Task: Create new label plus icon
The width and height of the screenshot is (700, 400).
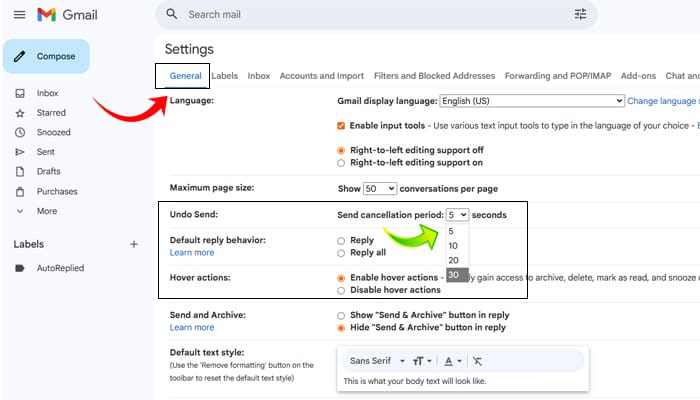Action: tap(133, 244)
